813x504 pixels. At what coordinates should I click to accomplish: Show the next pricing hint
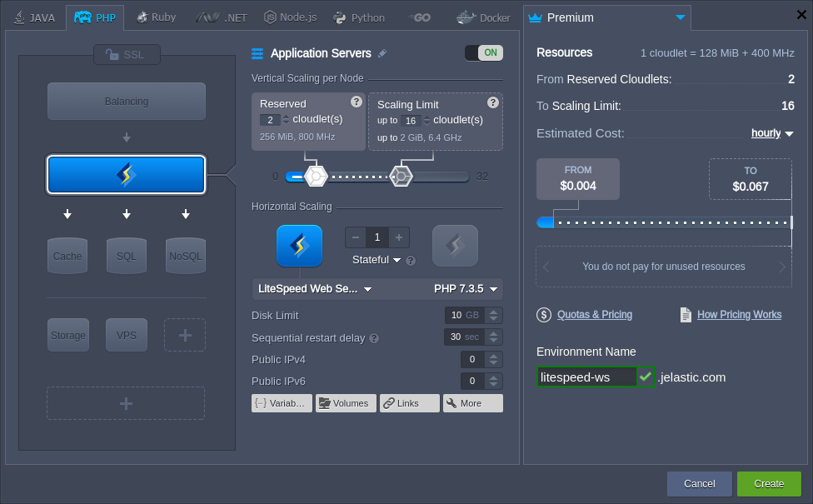782,267
